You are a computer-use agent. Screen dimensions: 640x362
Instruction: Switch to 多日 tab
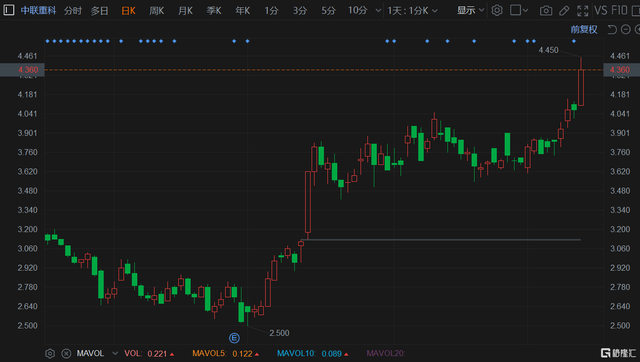point(100,11)
